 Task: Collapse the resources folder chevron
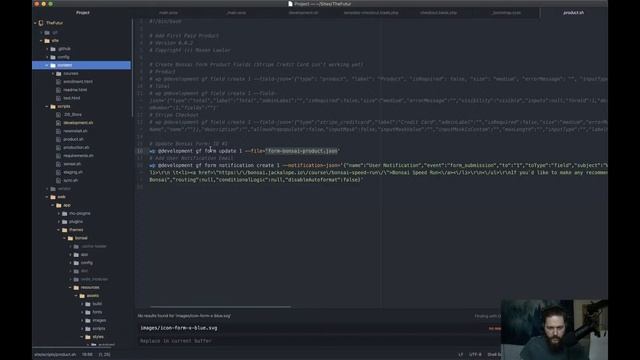[x=71, y=287]
